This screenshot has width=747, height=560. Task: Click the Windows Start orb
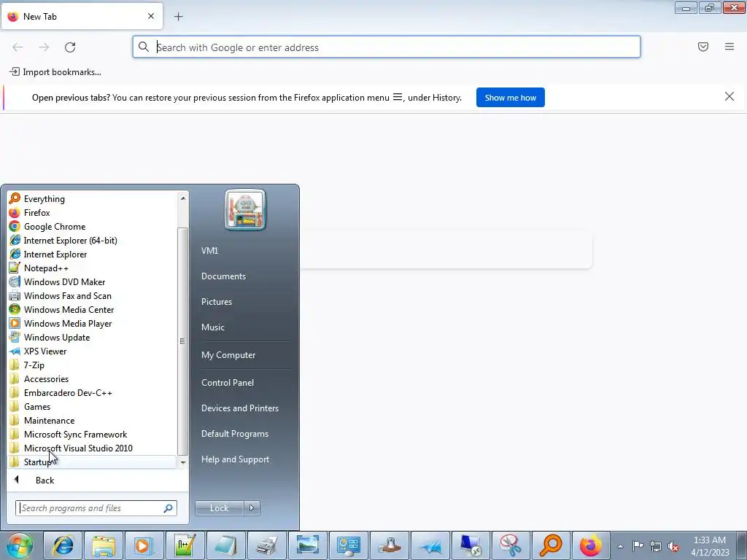pyautogui.click(x=20, y=545)
